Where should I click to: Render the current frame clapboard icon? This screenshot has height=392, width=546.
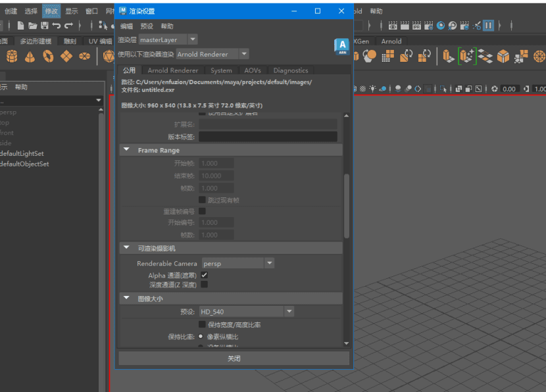point(405,26)
